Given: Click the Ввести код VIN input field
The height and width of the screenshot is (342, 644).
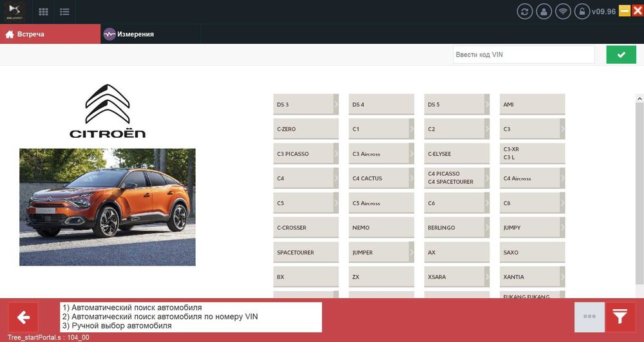Looking at the screenshot, I should pyautogui.click(x=524, y=55).
